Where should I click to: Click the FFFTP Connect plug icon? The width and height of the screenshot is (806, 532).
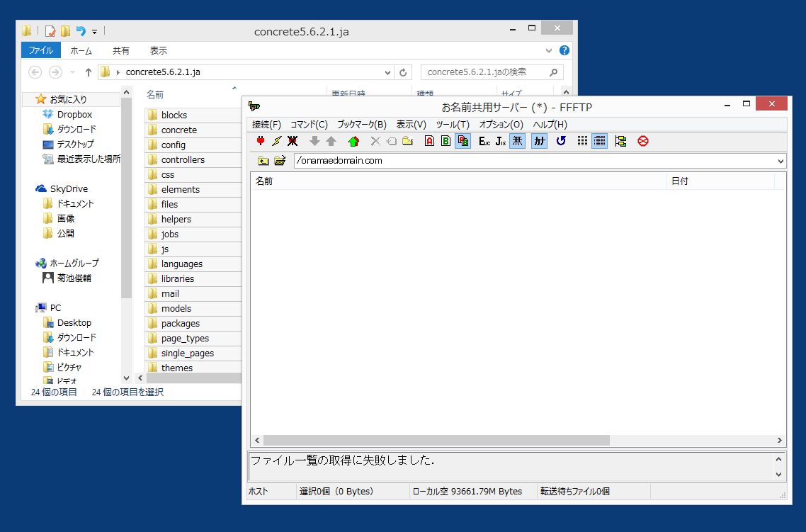click(261, 141)
